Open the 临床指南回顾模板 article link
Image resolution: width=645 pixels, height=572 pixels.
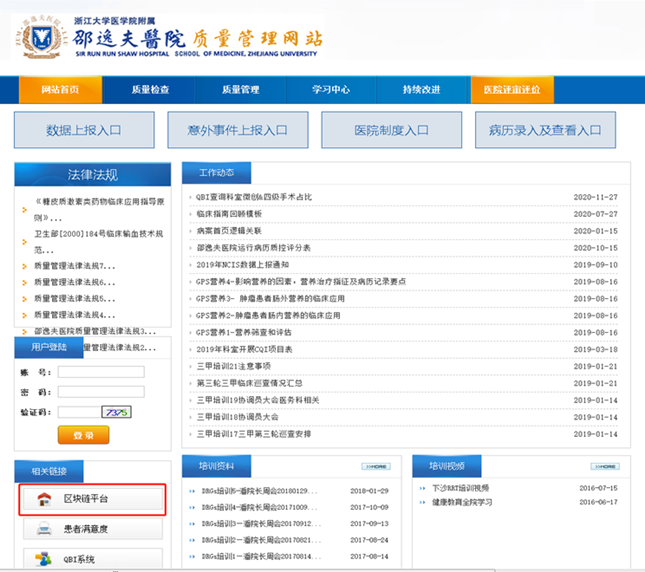229,214
